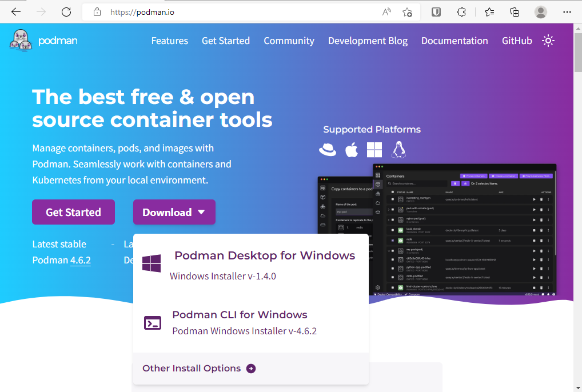Toggle light/dark theme sun icon
Image resolution: width=582 pixels, height=392 pixels.
tap(548, 41)
